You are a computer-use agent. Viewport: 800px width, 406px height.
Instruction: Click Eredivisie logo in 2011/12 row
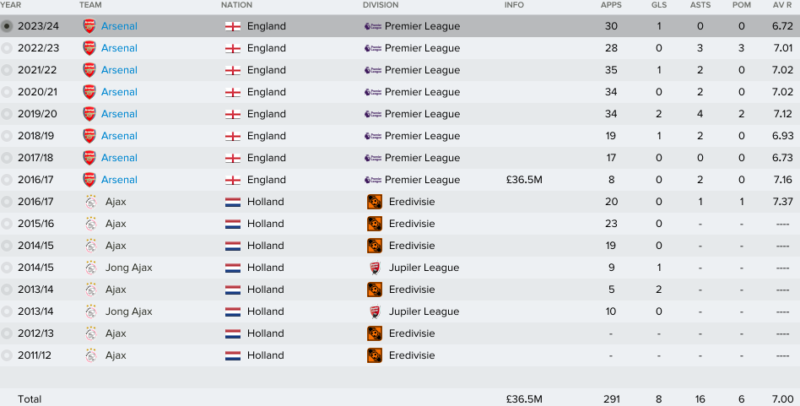[374, 356]
